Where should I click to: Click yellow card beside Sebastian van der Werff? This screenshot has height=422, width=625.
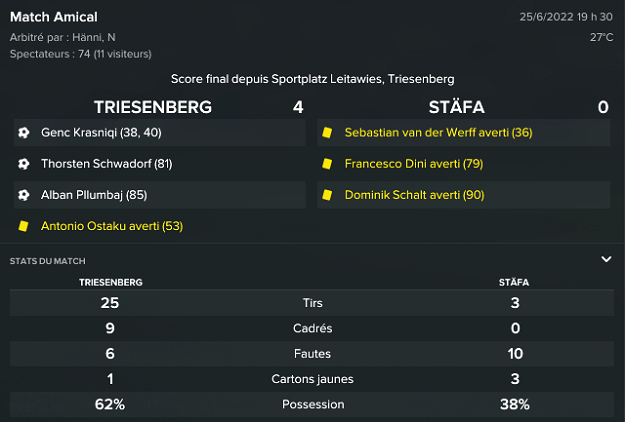coord(327,132)
